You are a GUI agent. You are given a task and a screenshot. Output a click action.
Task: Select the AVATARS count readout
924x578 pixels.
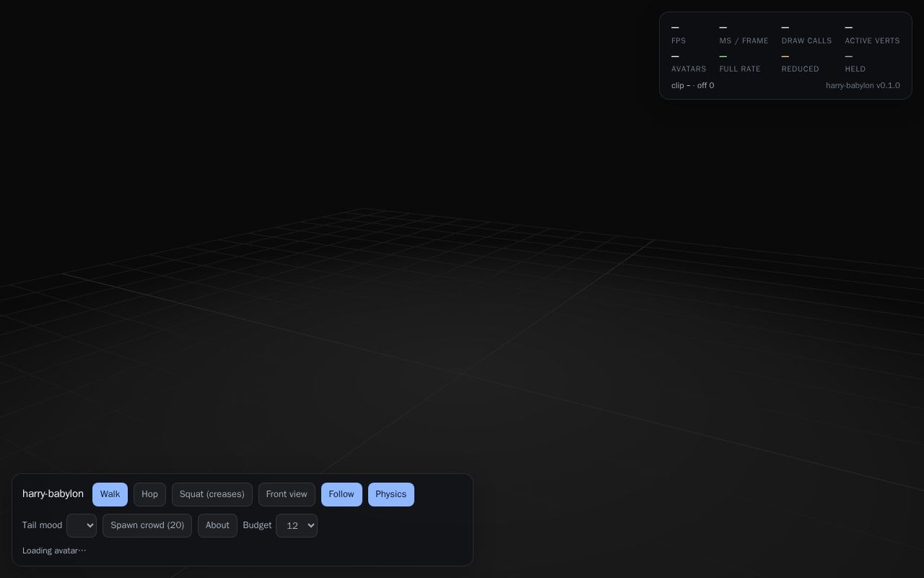689,62
